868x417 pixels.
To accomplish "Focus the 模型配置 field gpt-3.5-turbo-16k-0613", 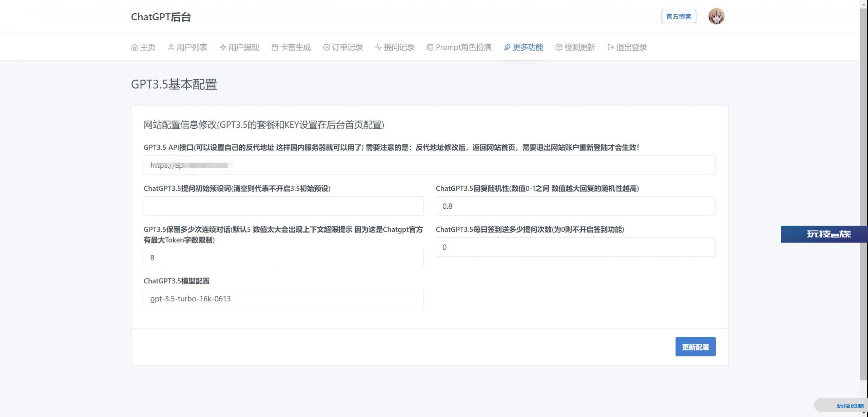I will 283,299.
